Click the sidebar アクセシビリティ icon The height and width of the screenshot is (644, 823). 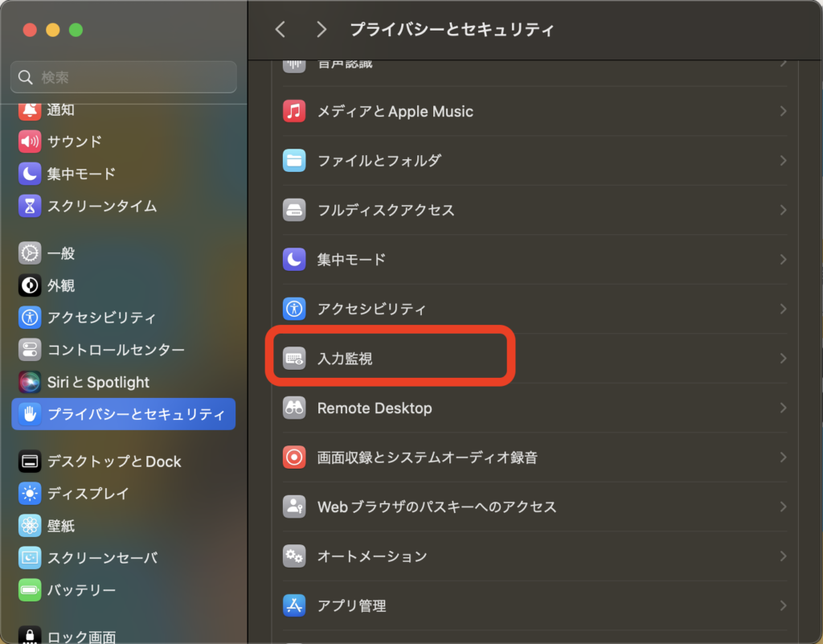(30, 318)
